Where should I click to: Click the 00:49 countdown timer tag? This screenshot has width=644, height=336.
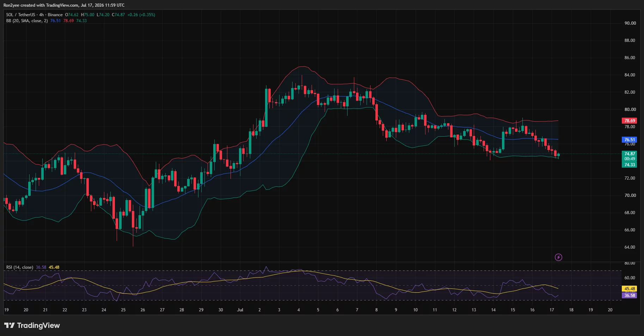coord(630,159)
